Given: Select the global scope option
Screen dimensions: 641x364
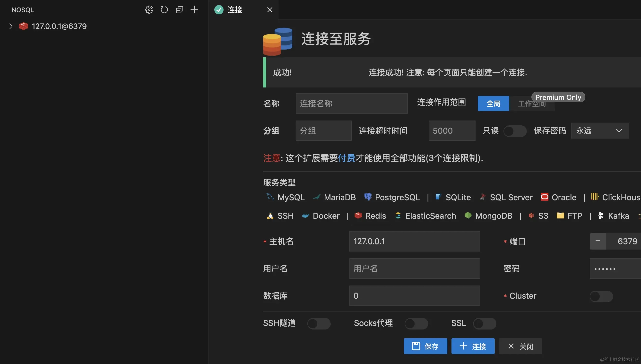Looking at the screenshot, I should tap(493, 103).
